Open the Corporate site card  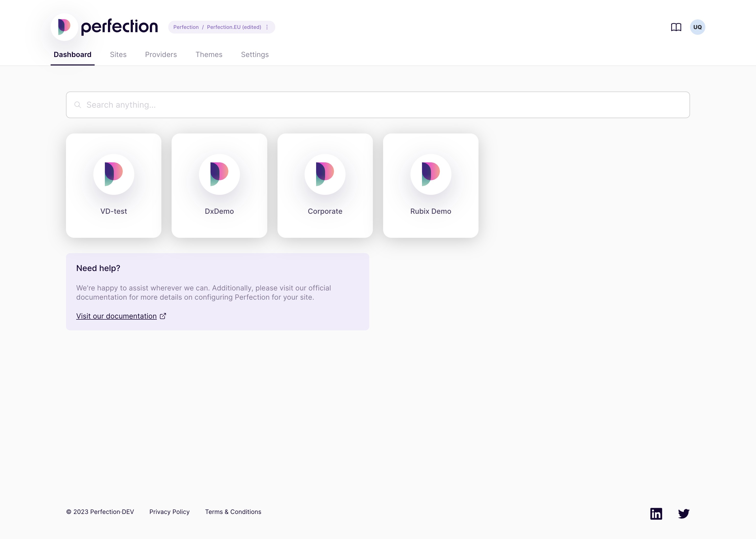pyautogui.click(x=325, y=185)
